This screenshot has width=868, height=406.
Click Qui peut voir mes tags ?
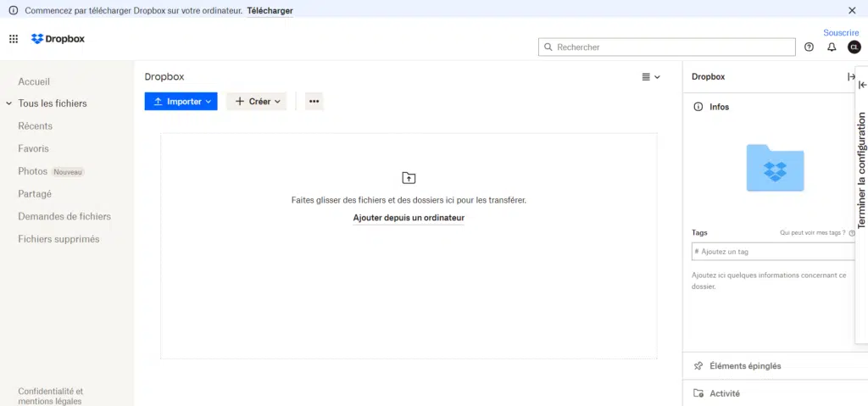813,233
